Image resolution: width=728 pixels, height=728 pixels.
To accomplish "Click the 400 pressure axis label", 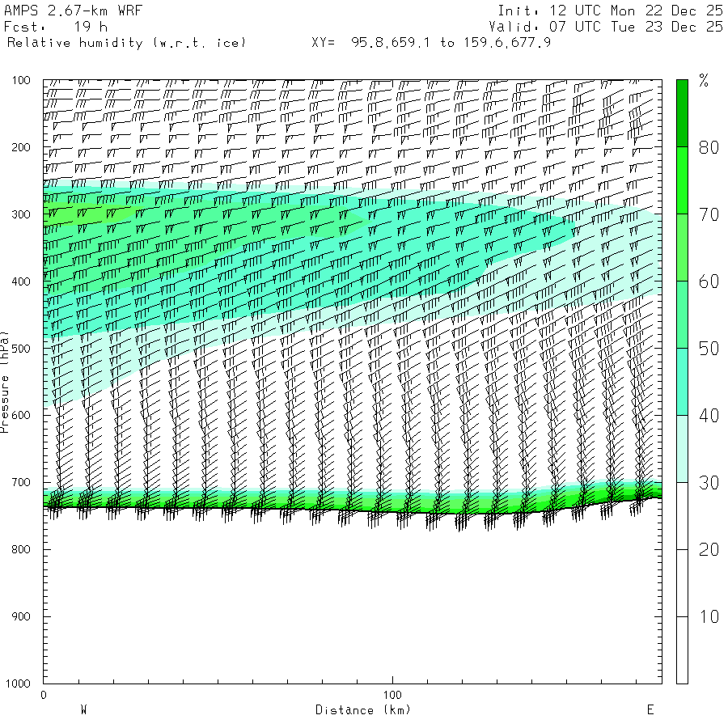I will (21, 281).
